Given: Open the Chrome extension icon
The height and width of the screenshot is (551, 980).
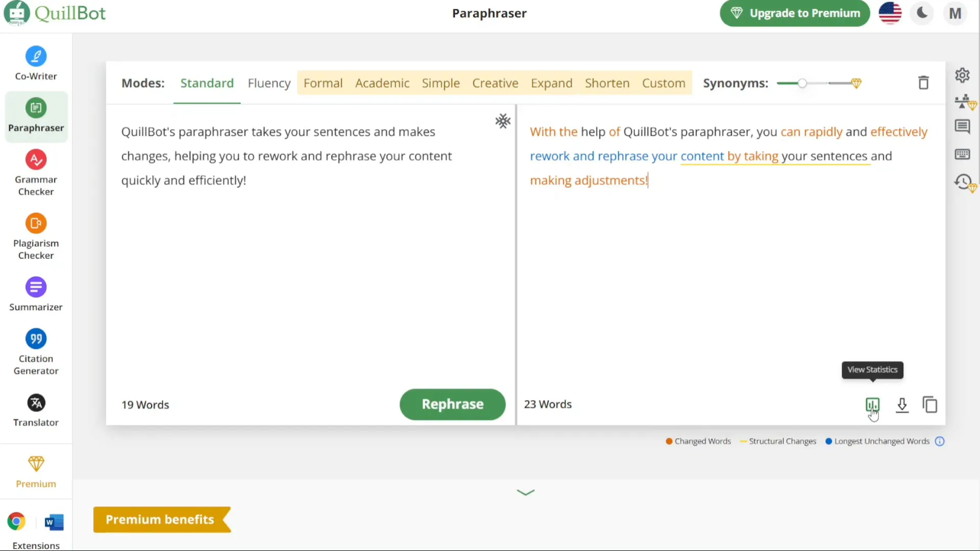Looking at the screenshot, I should [x=16, y=521].
